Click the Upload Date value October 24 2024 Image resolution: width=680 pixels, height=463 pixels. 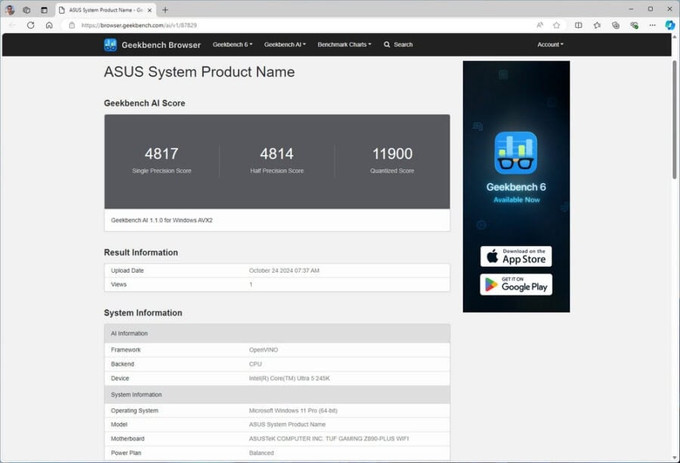click(284, 271)
